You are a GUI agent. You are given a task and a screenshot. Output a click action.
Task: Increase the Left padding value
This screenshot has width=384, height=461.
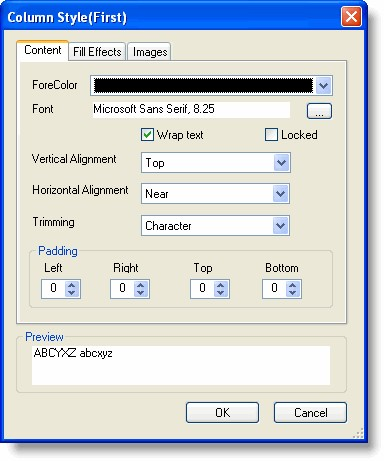(x=72, y=285)
